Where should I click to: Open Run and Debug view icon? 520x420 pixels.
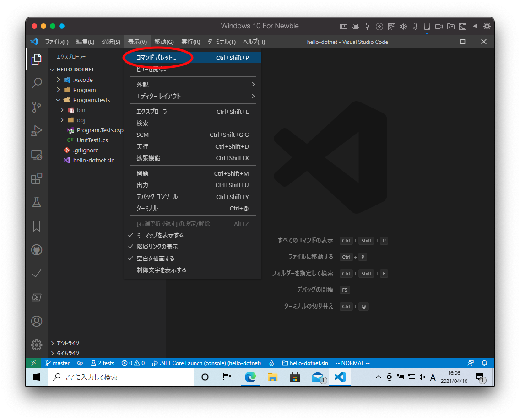click(37, 131)
